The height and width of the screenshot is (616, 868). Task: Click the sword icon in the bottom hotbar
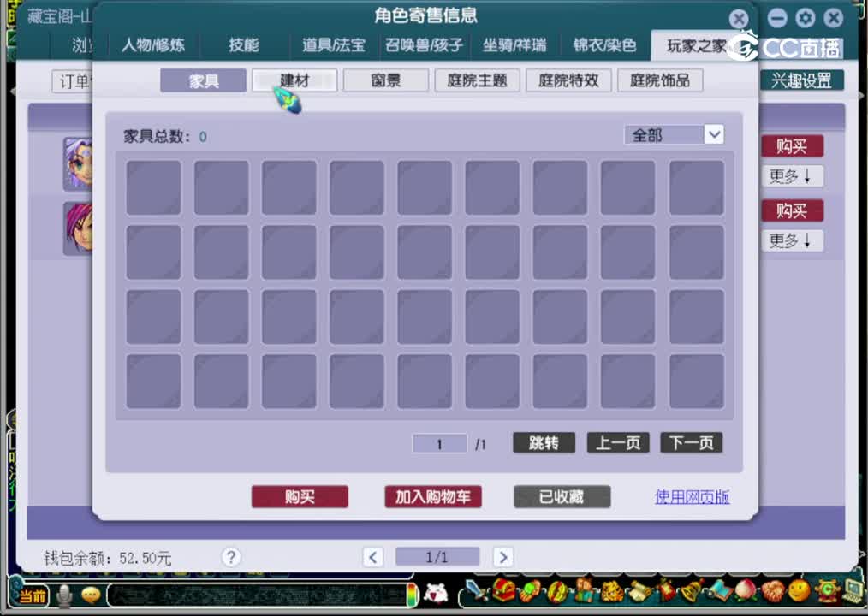475,593
